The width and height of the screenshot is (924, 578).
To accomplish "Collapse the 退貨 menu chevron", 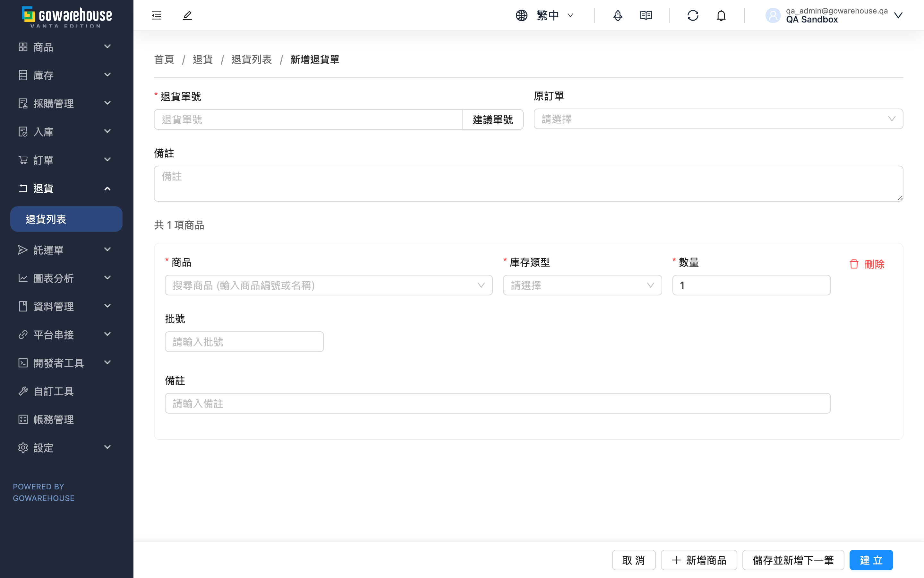I will (x=107, y=188).
